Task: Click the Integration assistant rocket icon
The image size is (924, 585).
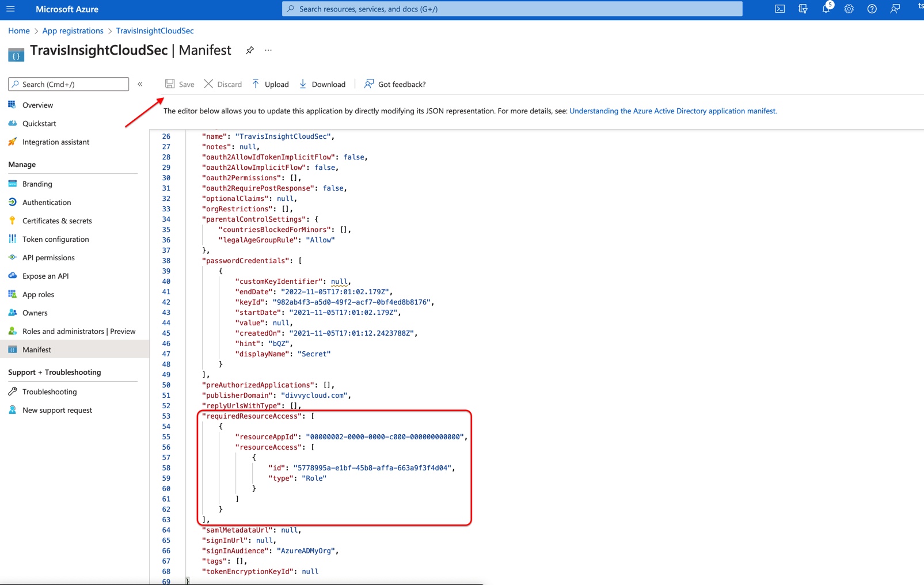Action: pos(12,142)
